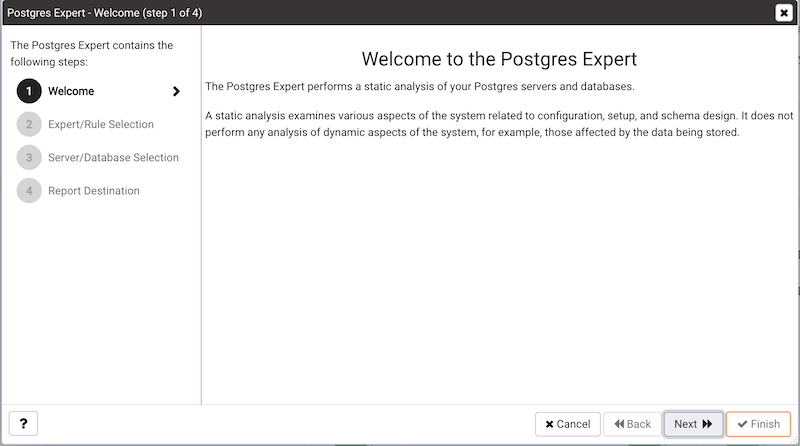Click the resize grip in the dialog corner

(794, 441)
